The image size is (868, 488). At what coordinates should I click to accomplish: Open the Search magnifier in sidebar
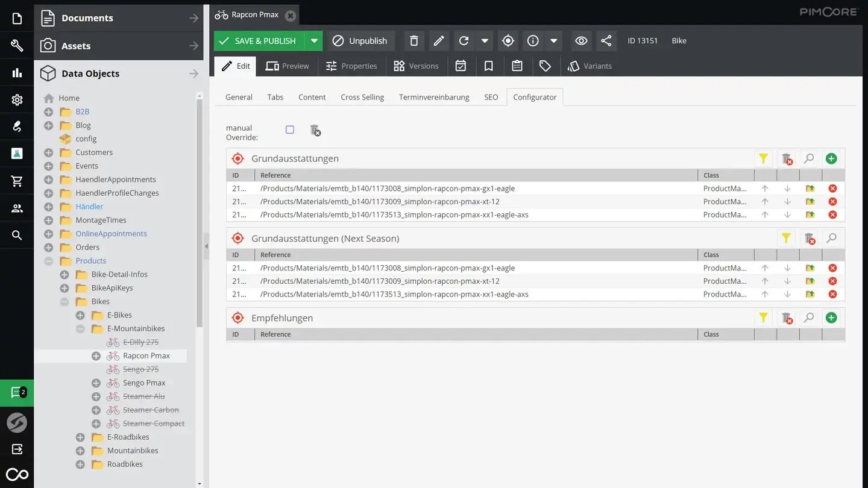(x=17, y=236)
